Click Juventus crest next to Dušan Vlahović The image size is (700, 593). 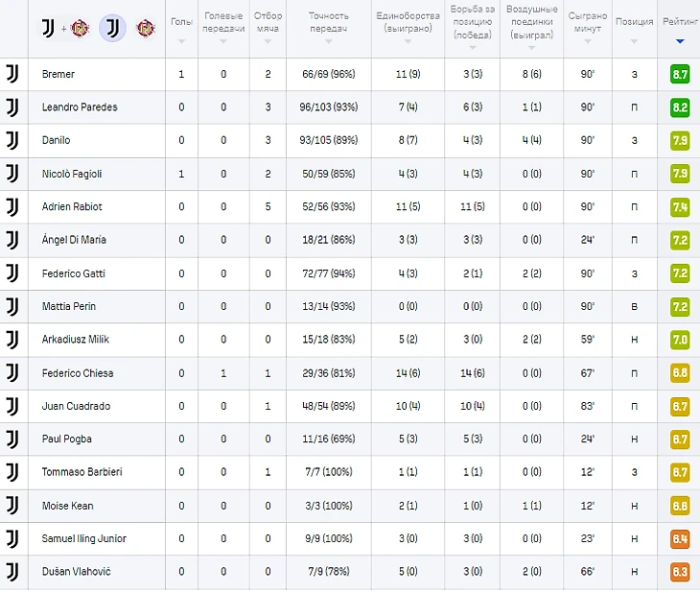[x=12, y=572]
